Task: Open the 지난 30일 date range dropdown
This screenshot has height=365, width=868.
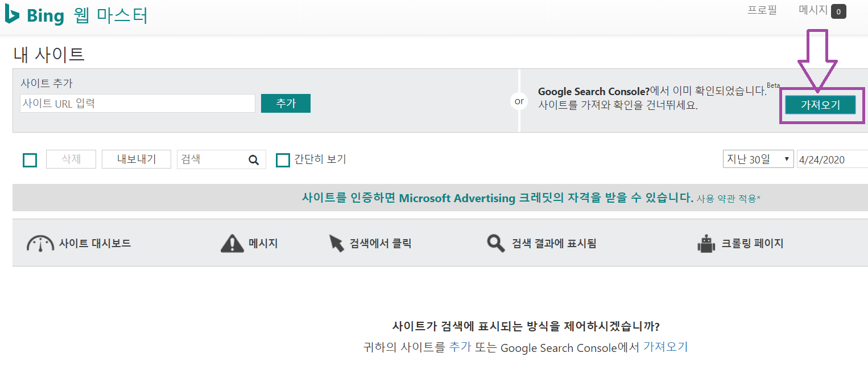Action: [758, 159]
